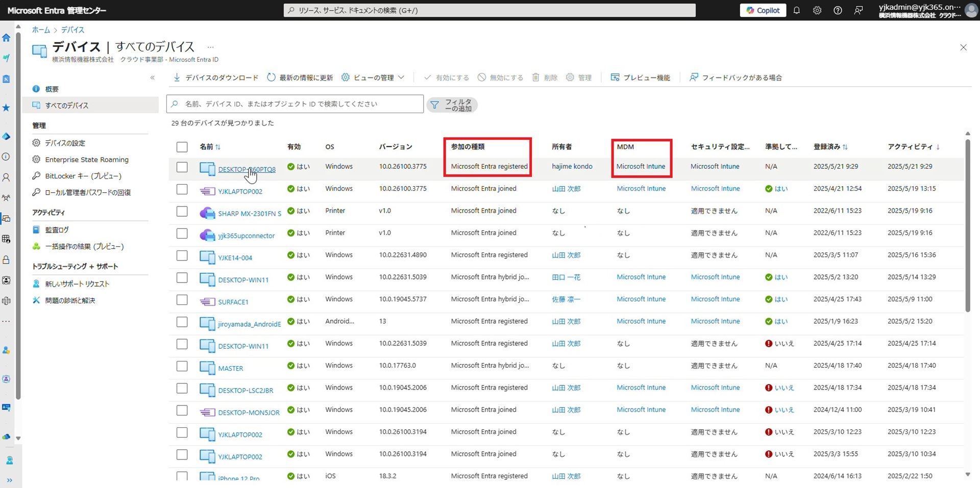Open BitLocker キー (プレビュー)

83,176
